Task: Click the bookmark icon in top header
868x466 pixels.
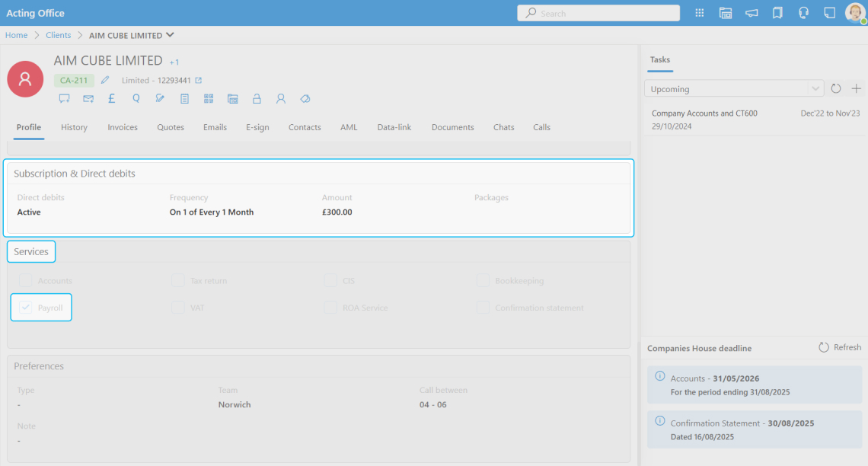Action: click(x=777, y=13)
